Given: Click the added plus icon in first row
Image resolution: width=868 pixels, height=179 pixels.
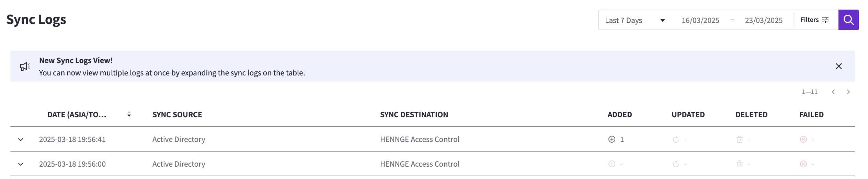Looking at the screenshot, I should (x=612, y=139).
